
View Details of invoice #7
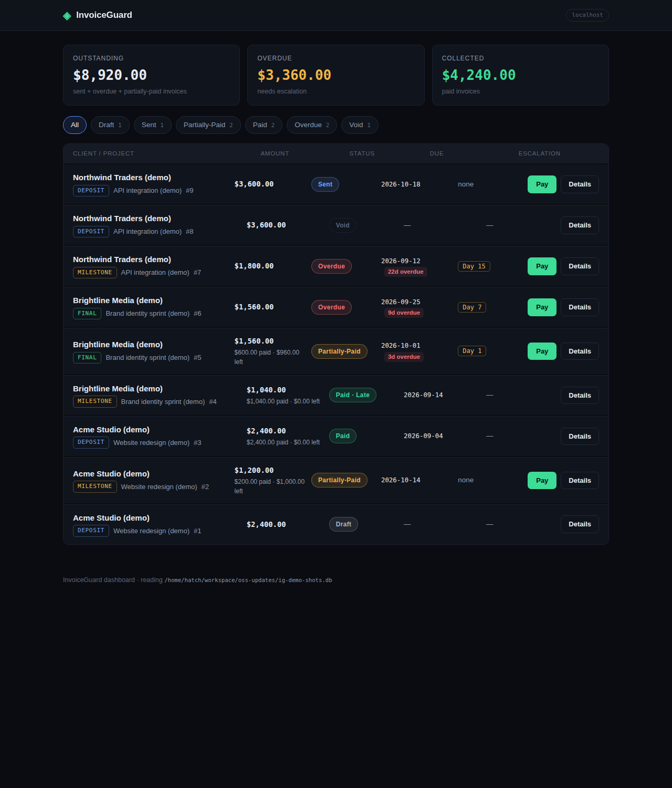point(580,266)
